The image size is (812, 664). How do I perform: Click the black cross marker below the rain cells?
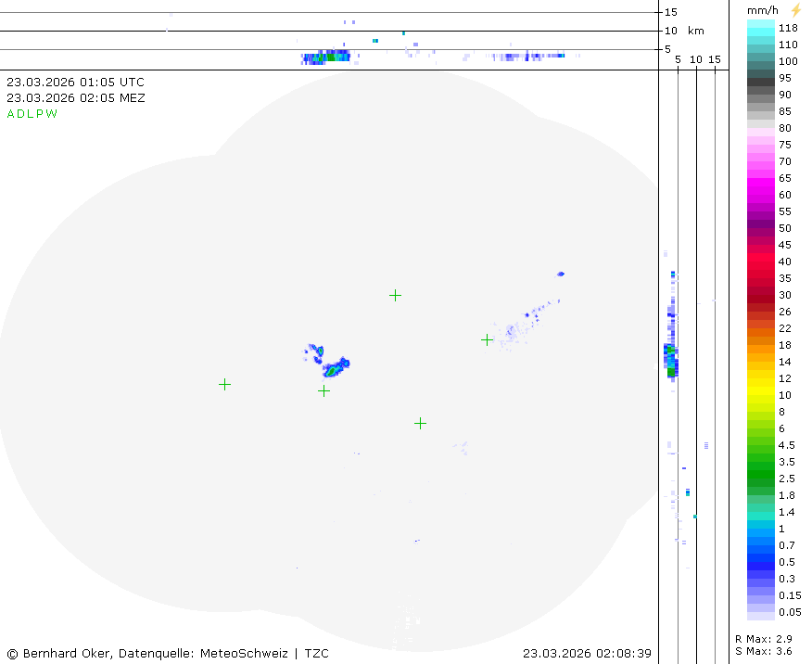pos(324,390)
